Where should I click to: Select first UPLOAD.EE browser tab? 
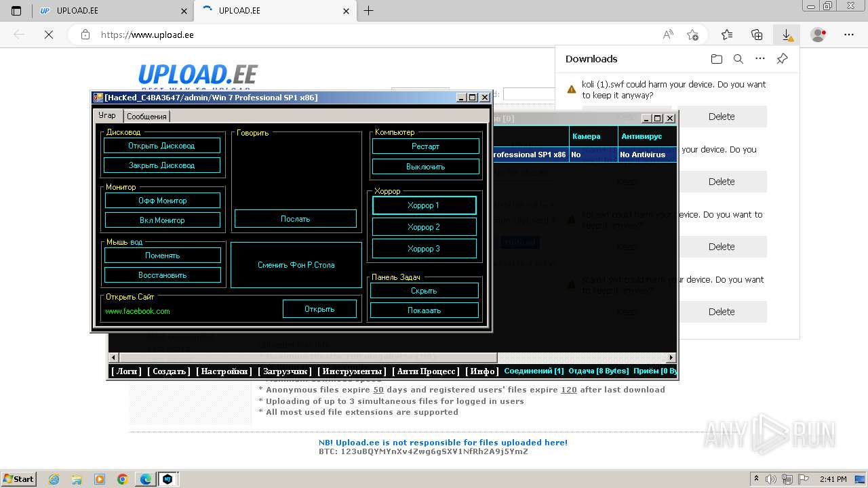click(x=113, y=11)
